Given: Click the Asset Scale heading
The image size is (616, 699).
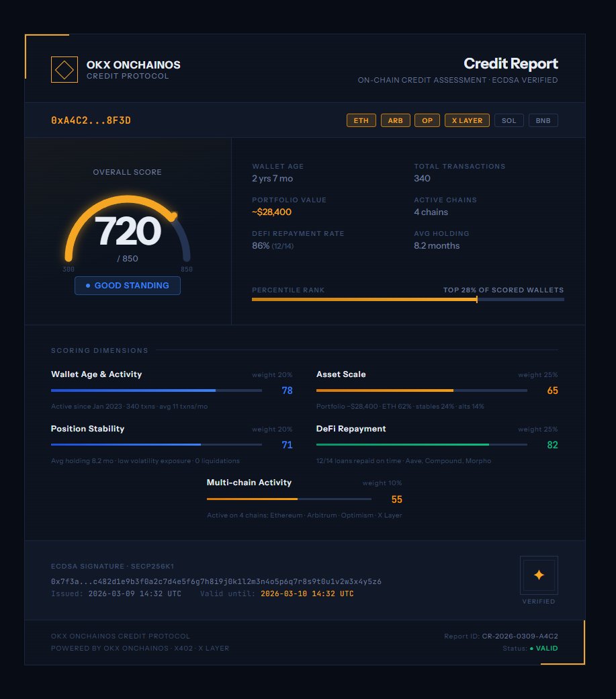Looking at the screenshot, I should tap(341, 374).
